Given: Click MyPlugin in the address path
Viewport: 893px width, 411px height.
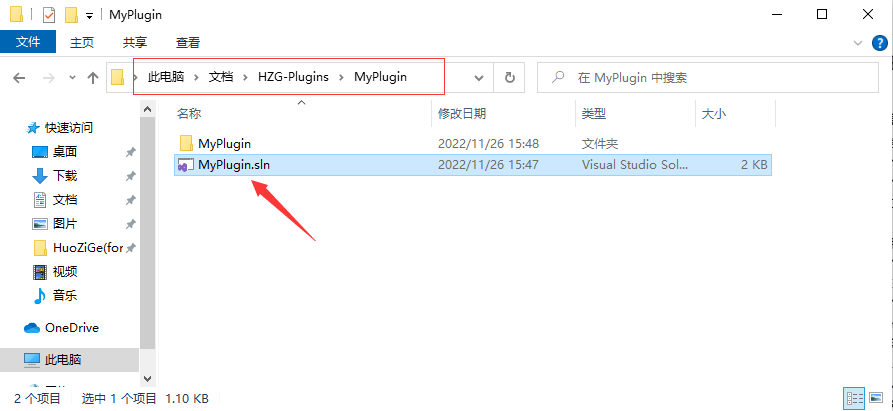Looking at the screenshot, I should (x=380, y=77).
